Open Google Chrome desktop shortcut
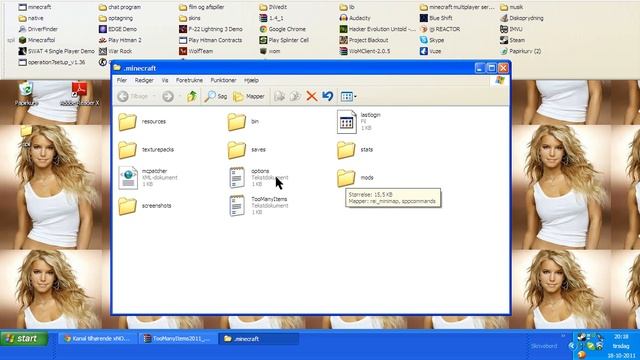 pyautogui.click(x=282, y=29)
